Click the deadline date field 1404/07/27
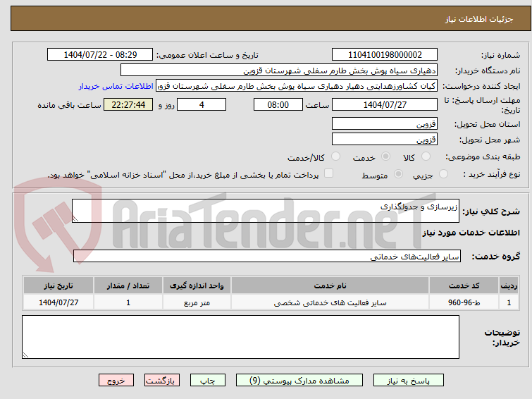The image size is (532, 399). (x=385, y=104)
